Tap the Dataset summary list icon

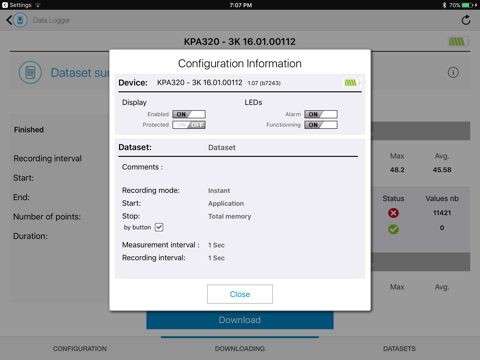click(x=30, y=72)
